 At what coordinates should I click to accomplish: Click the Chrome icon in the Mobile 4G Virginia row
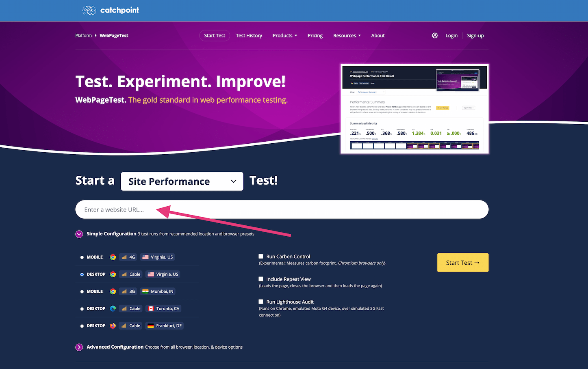(113, 257)
